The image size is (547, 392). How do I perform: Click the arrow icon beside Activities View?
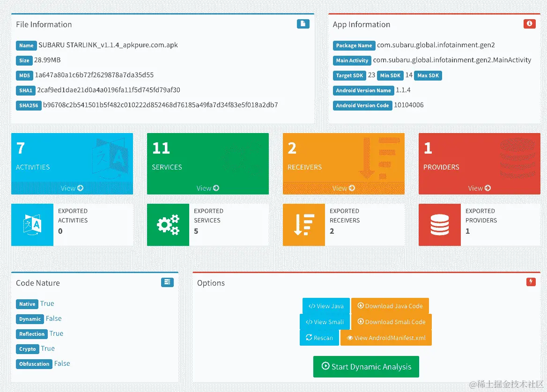tap(80, 188)
